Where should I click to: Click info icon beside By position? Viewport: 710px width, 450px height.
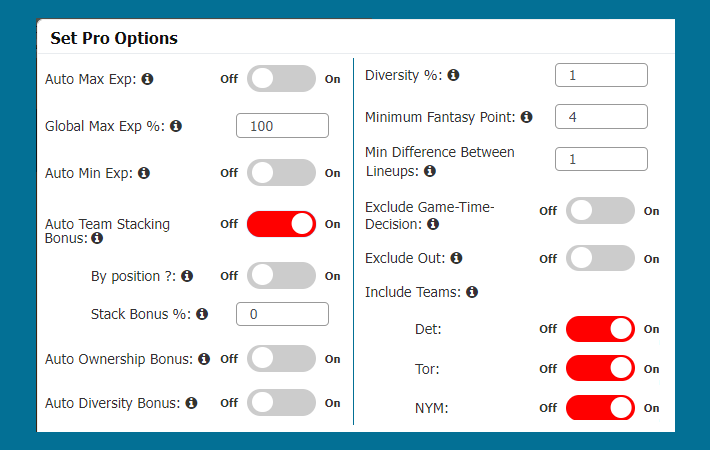187,276
